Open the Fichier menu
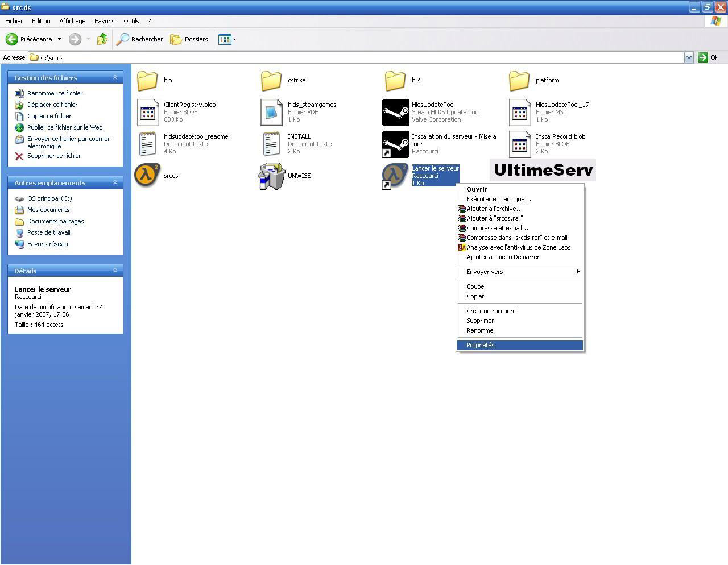Viewport: 728px width, 565px height. 14,21
